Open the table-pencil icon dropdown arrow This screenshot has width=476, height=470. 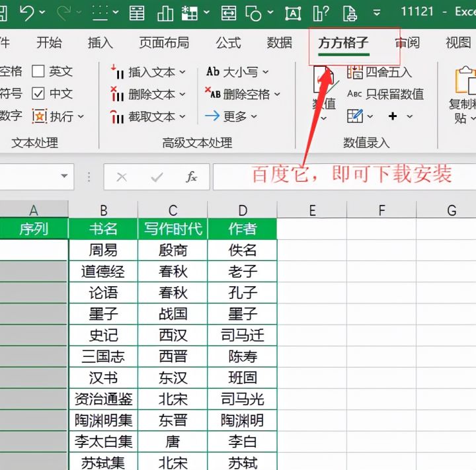[x=370, y=116]
